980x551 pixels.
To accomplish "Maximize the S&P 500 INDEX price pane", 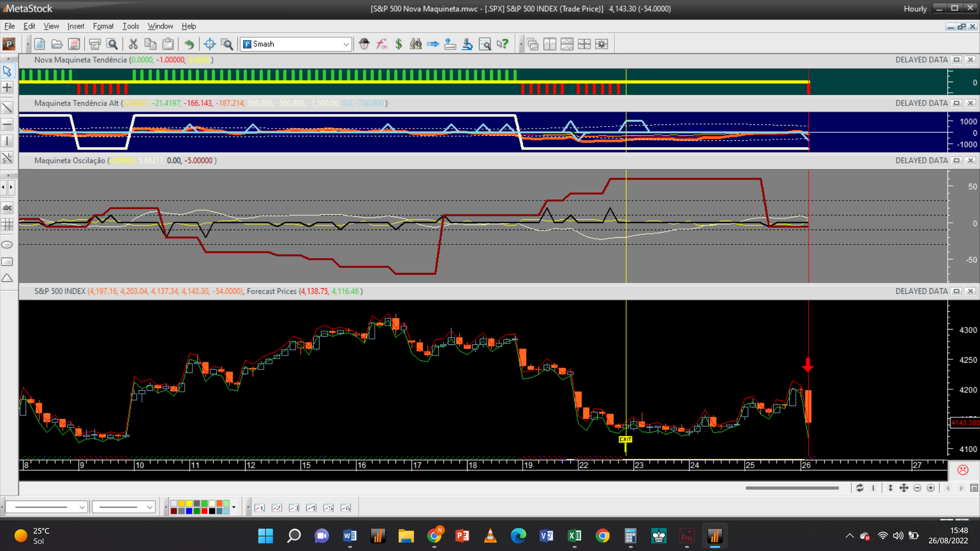I will (957, 291).
